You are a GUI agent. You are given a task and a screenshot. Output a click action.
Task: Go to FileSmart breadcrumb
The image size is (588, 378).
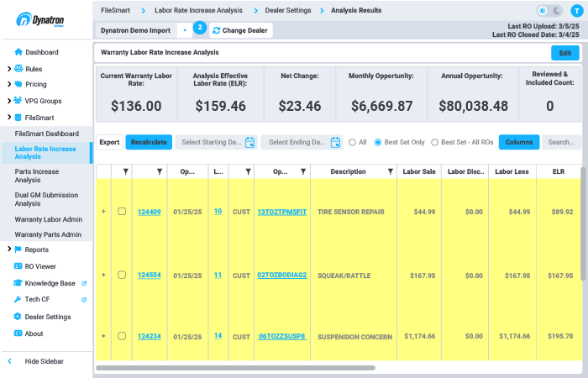tap(116, 10)
